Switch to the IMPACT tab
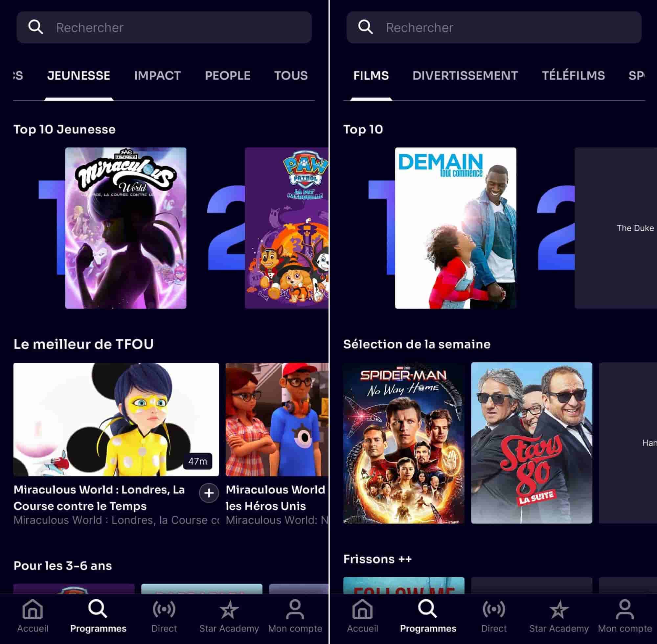The image size is (657, 644). [x=157, y=76]
